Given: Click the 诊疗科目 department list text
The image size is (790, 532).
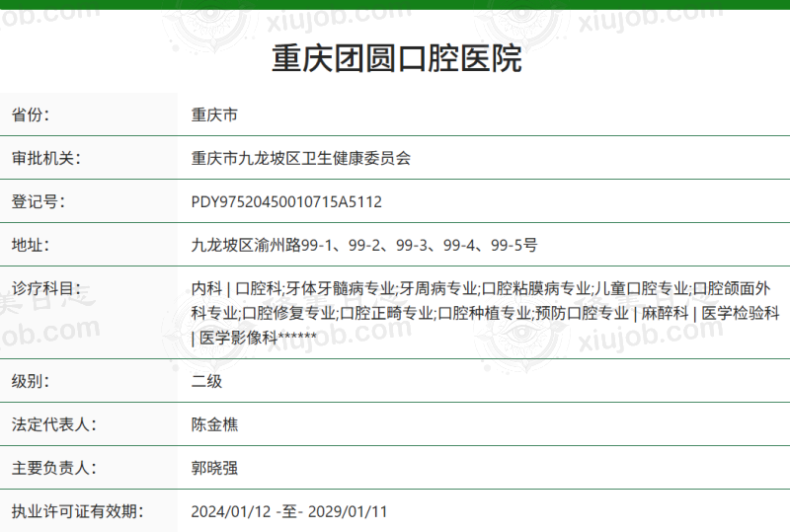Looking at the screenshot, I should pos(485,313).
